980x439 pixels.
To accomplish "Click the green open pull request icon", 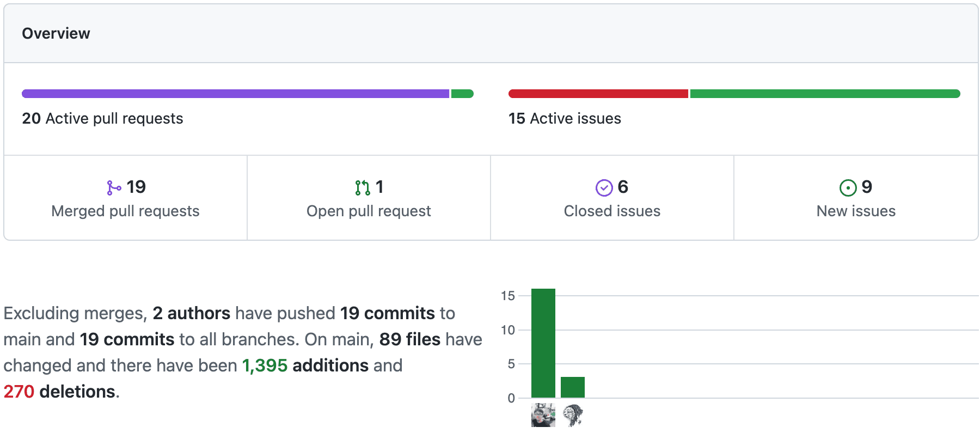I will 362,188.
